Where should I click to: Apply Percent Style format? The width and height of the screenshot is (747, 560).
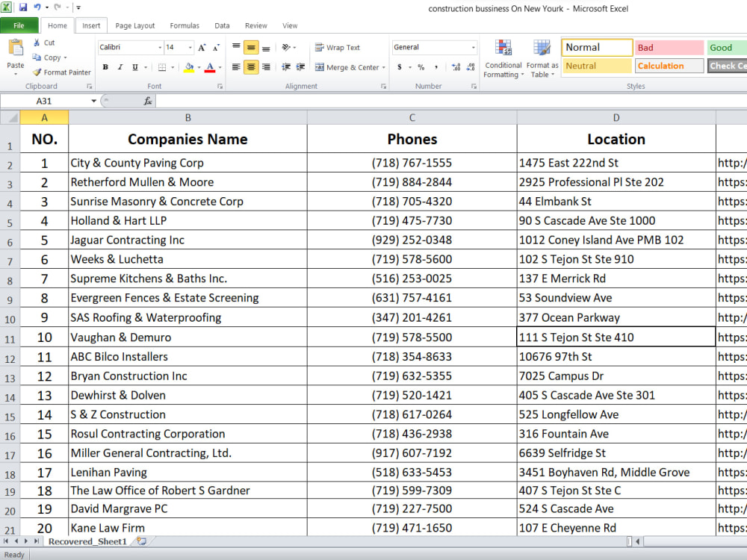pyautogui.click(x=421, y=67)
